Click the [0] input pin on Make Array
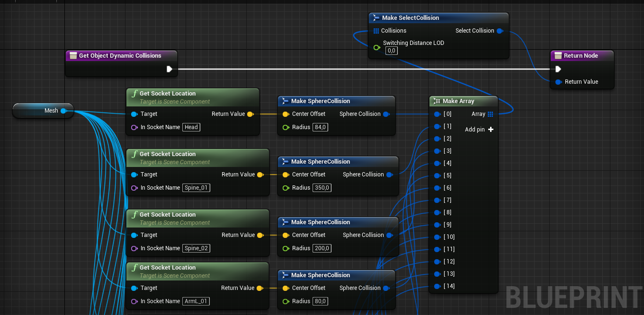 pyautogui.click(x=437, y=114)
